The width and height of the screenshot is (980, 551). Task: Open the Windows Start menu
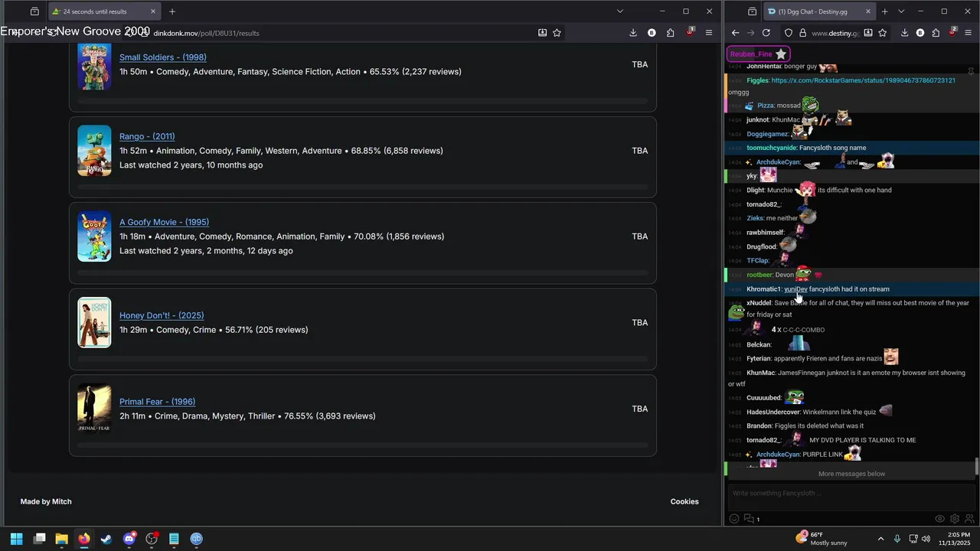pos(17,539)
